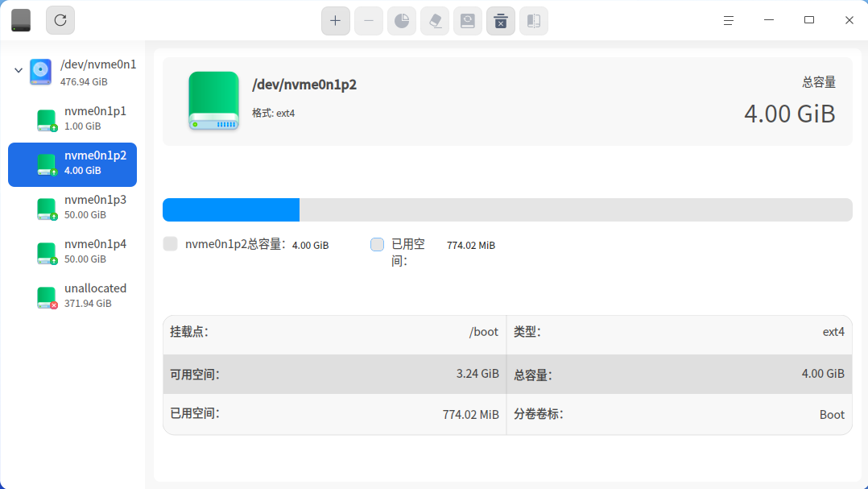This screenshot has width=868, height=489.
Task: Click the 类型 ext4 value cell
Action: click(833, 332)
